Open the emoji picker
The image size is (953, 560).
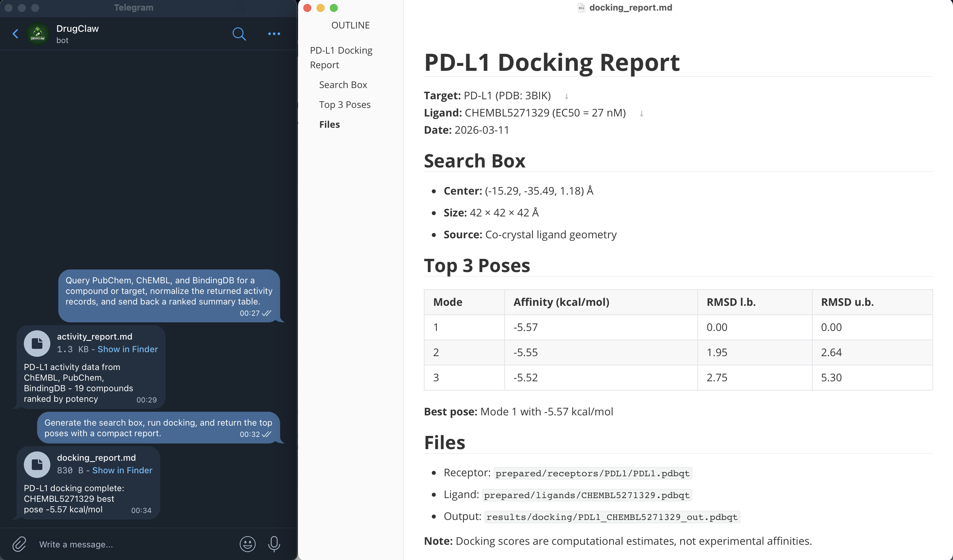pyautogui.click(x=248, y=544)
